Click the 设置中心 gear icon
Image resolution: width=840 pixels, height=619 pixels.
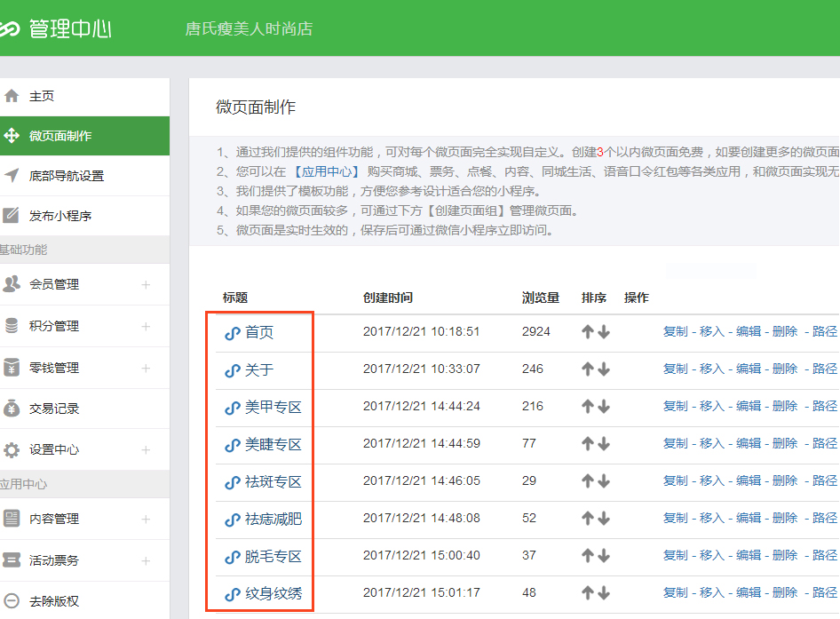pos(12,449)
